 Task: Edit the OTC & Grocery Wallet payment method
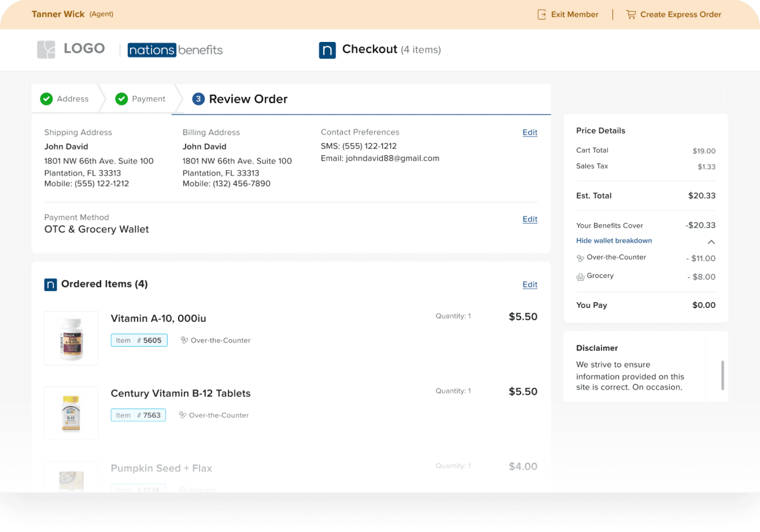coord(530,219)
